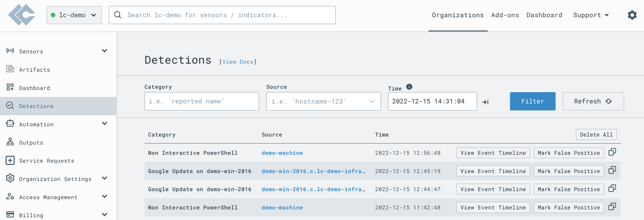Viewport: 644px width, 220px height.
Task: Open the Source hostname dropdown
Action: point(372,102)
